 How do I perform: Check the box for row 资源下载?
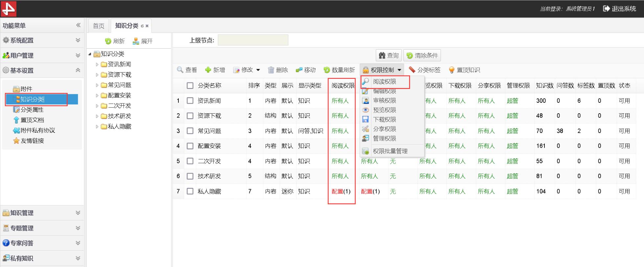[x=190, y=116]
